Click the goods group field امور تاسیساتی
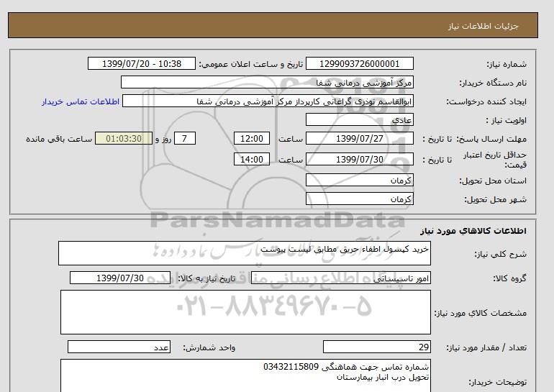This screenshot has width=554, height=392. [341, 278]
